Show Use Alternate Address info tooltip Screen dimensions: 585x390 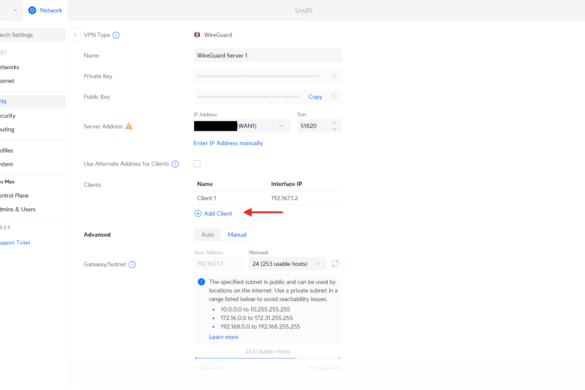175,164
